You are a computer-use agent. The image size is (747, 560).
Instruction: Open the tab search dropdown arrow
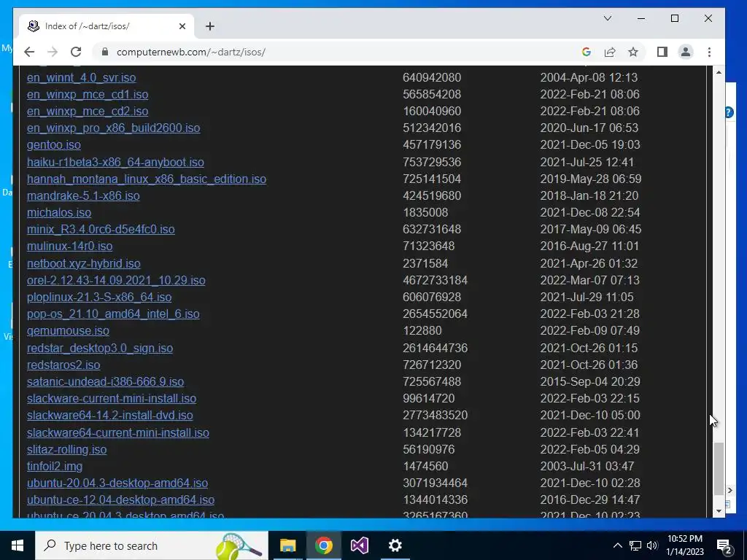608,18
